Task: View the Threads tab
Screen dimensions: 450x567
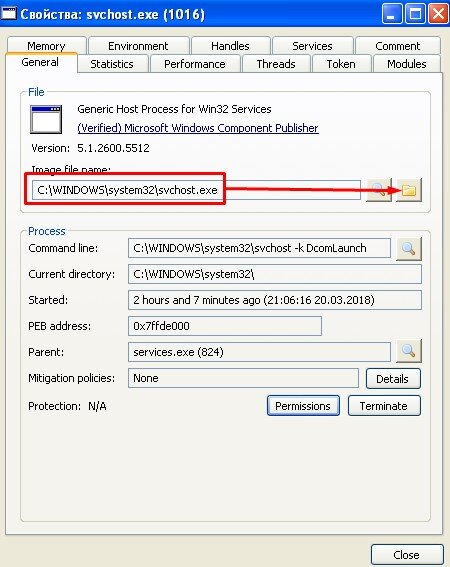Action: point(276,64)
